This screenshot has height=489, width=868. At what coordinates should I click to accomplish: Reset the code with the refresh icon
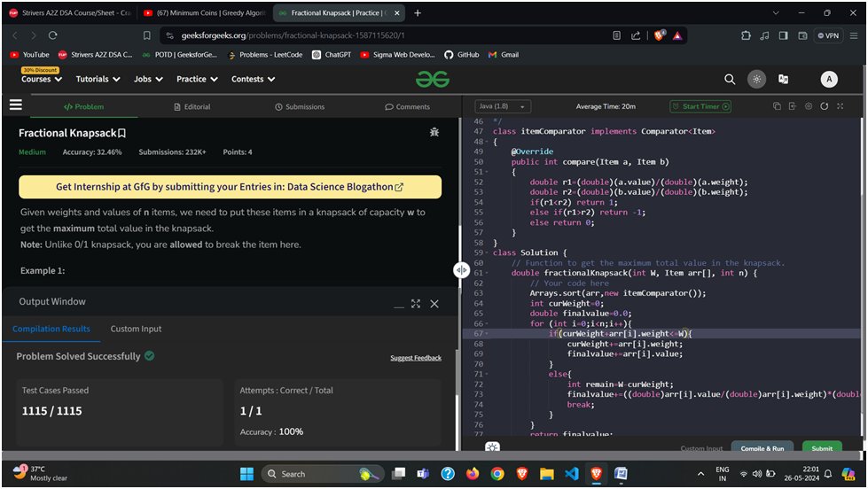click(825, 106)
